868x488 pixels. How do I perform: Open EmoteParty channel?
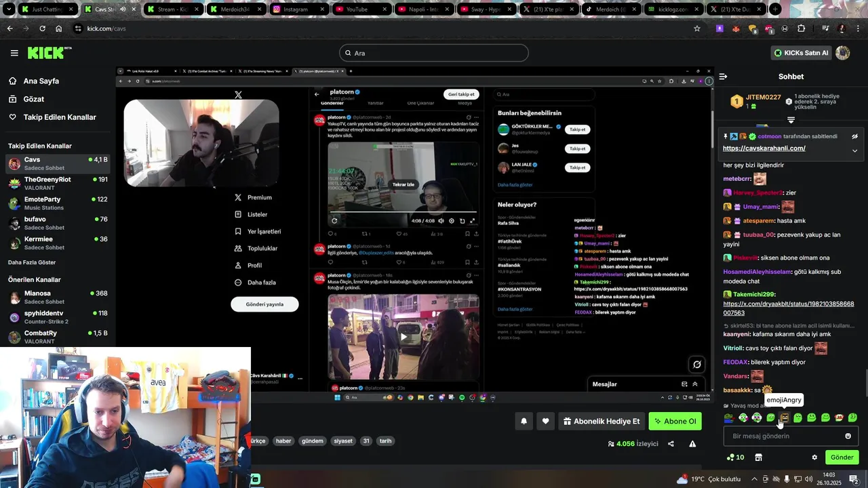pos(58,203)
